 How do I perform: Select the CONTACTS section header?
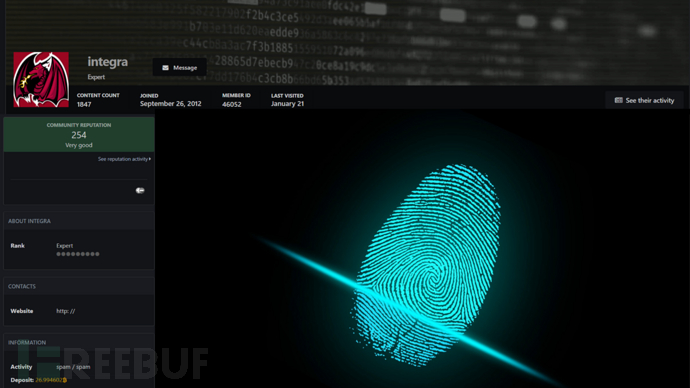point(22,286)
